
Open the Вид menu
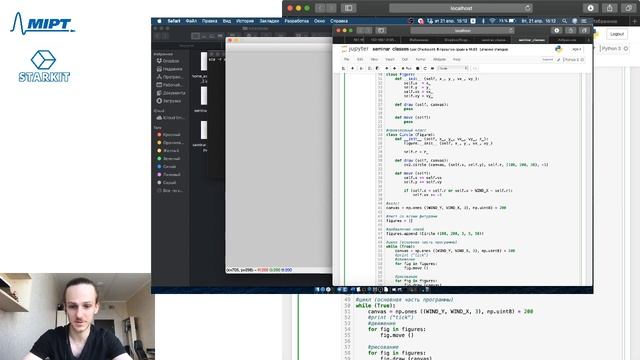pyautogui.click(x=227, y=21)
